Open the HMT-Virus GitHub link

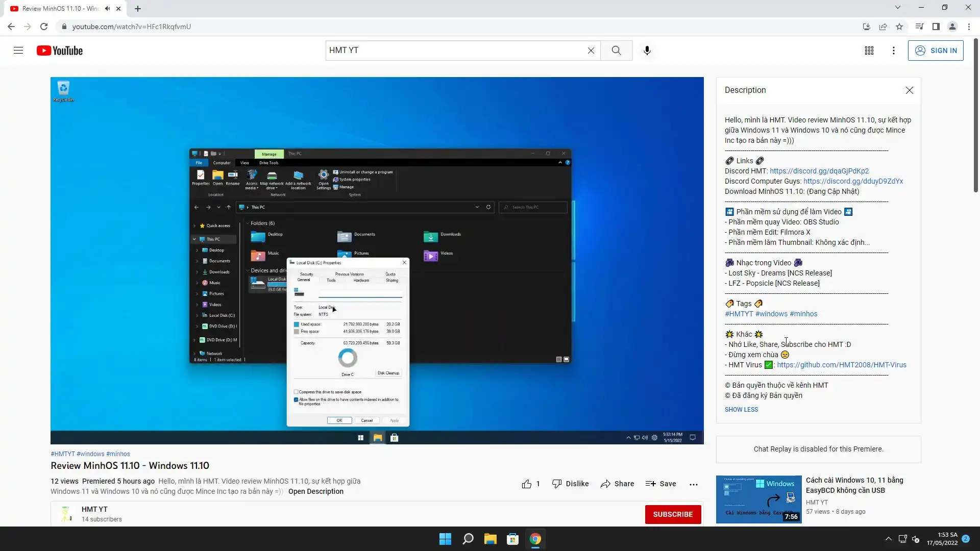(x=842, y=365)
